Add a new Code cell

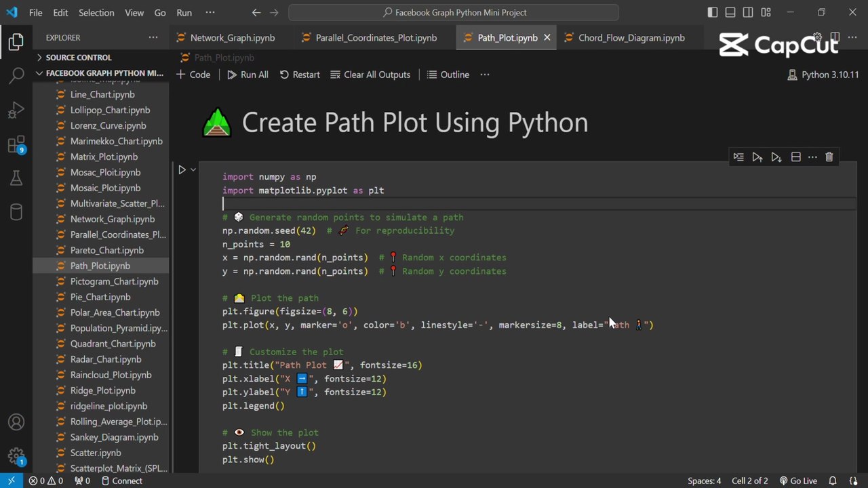193,75
